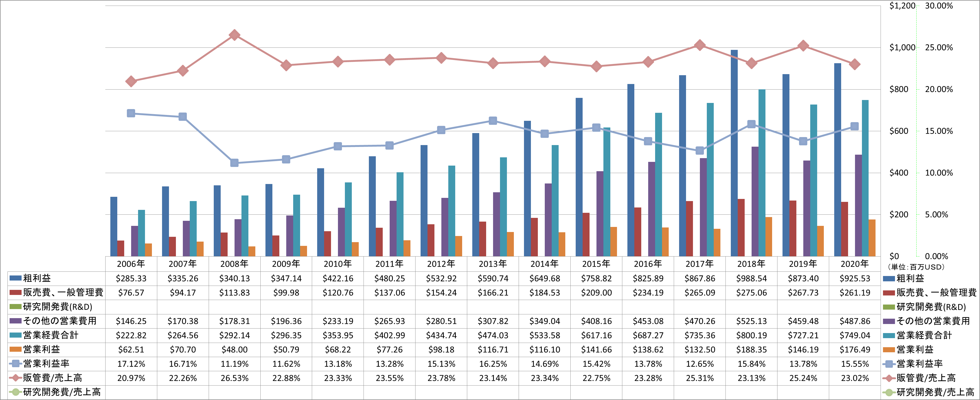
Task: Click the 営業経費合計 value $800.19
Action: 751,336
